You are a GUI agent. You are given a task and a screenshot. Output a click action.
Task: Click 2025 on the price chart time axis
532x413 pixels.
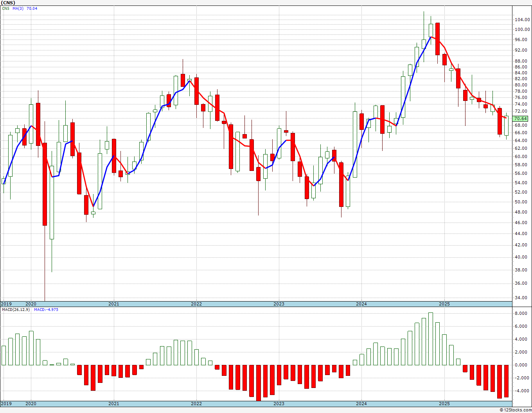444,304
